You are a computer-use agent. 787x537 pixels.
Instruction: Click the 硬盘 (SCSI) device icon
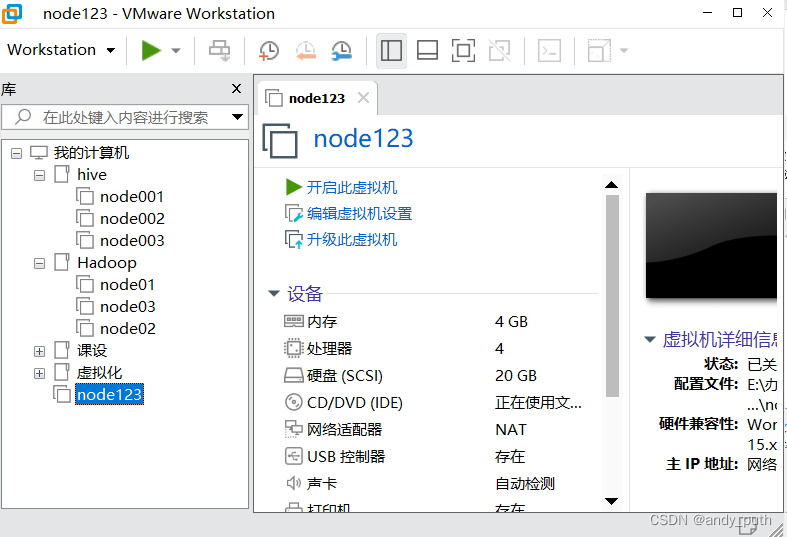point(294,375)
